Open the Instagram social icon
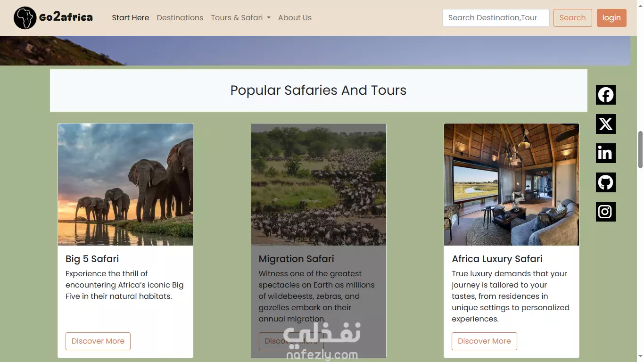 (x=606, y=212)
